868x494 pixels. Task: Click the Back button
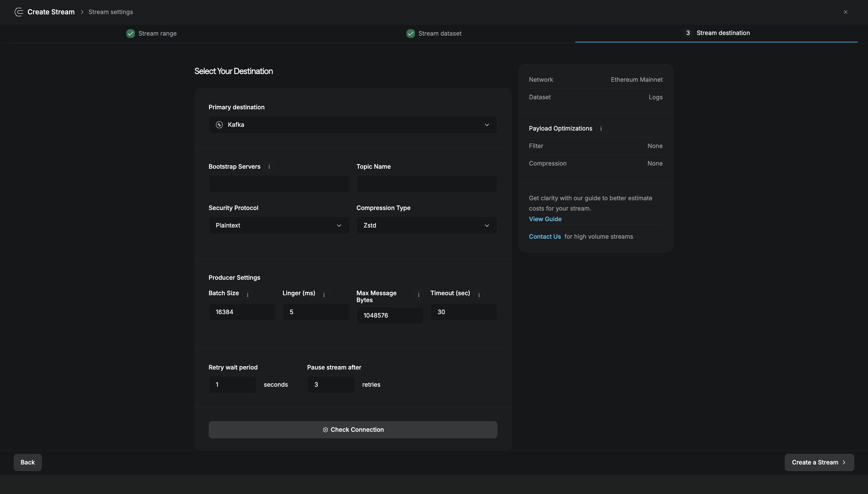(28, 462)
